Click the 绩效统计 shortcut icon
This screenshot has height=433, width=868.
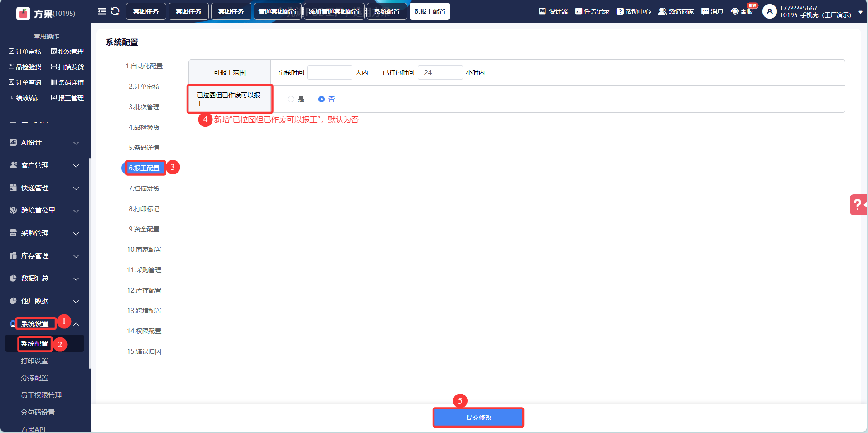[11, 97]
